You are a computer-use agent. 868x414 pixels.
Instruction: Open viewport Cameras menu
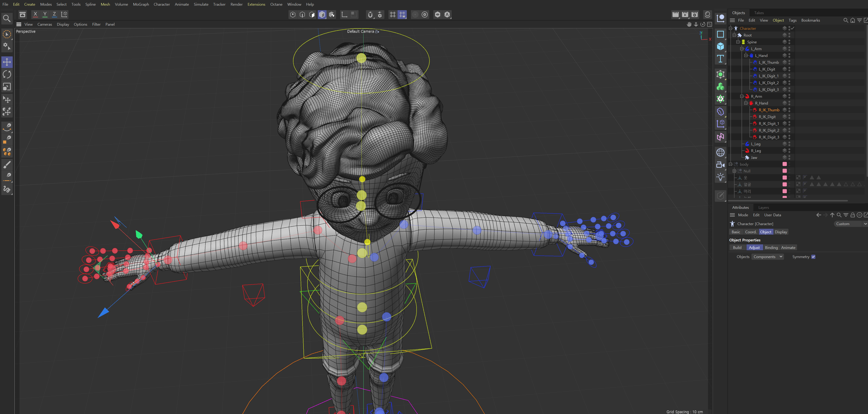tap(44, 24)
